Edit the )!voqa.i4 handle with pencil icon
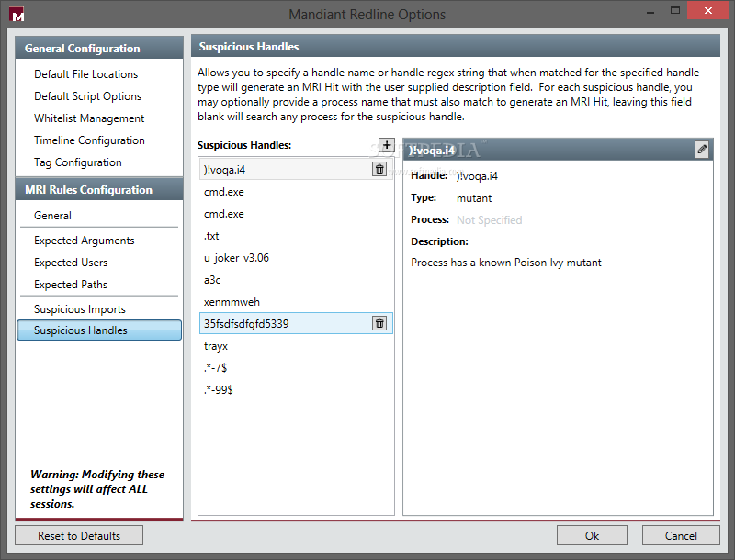This screenshot has width=735, height=560. click(x=702, y=150)
